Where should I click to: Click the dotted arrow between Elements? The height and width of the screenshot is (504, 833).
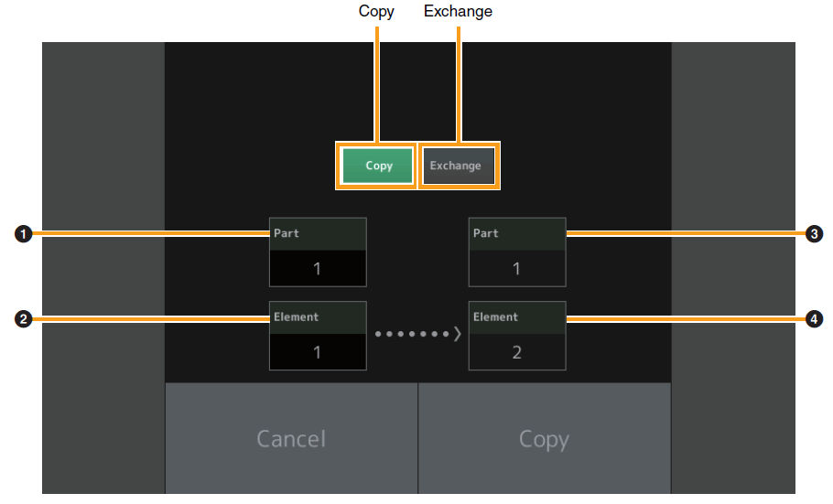pyautogui.click(x=418, y=334)
